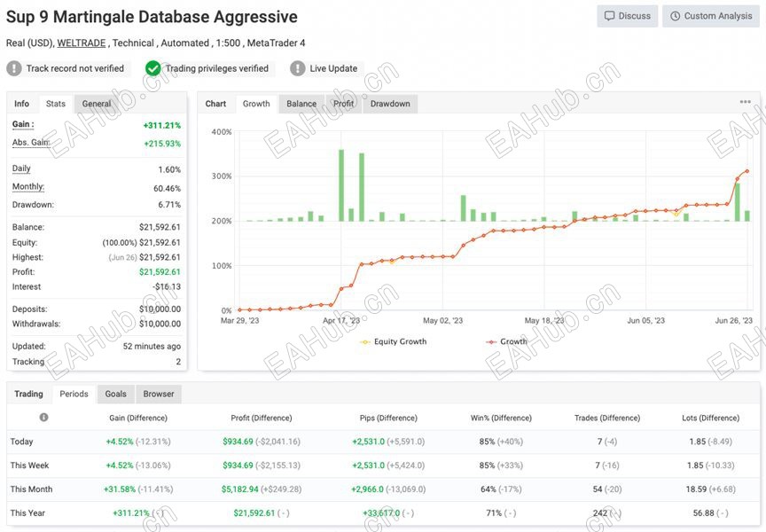Click the This Week row label
Screen dimensions: 766x532
pos(30,465)
